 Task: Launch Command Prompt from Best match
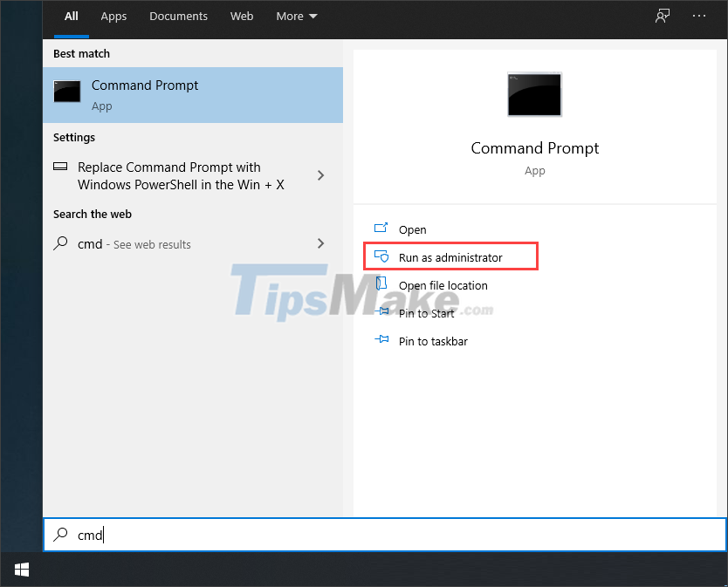tap(145, 93)
